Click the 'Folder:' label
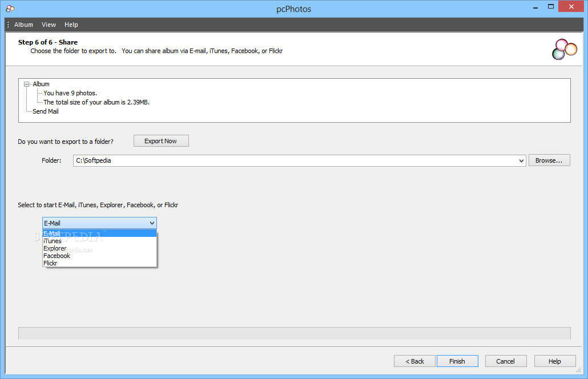This screenshot has width=588, height=379. (x=51, y=160)
